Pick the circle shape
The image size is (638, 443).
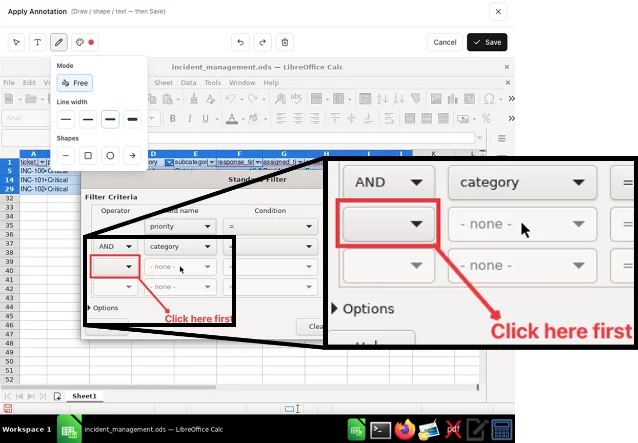coord(110,155)
